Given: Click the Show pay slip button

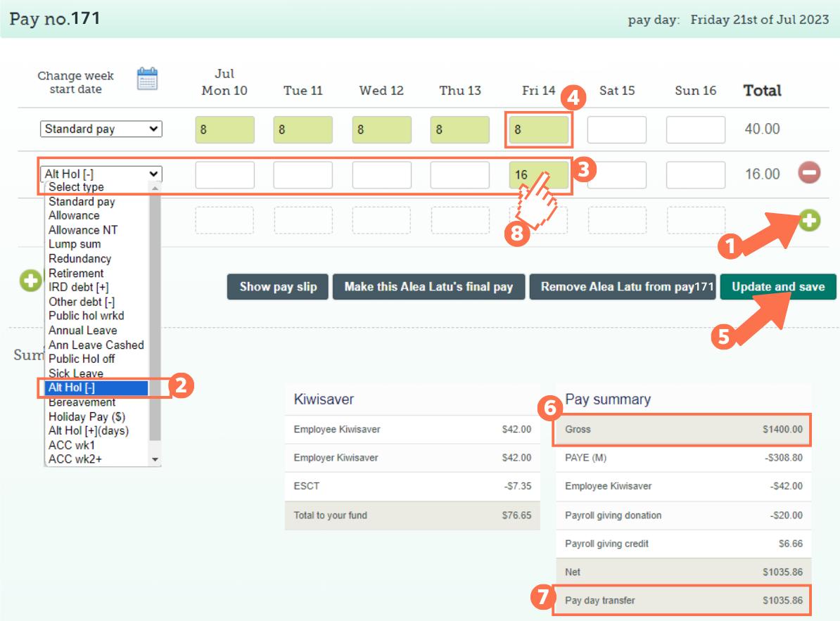Looking at the screenshot, I should click(x=278, y=287).
